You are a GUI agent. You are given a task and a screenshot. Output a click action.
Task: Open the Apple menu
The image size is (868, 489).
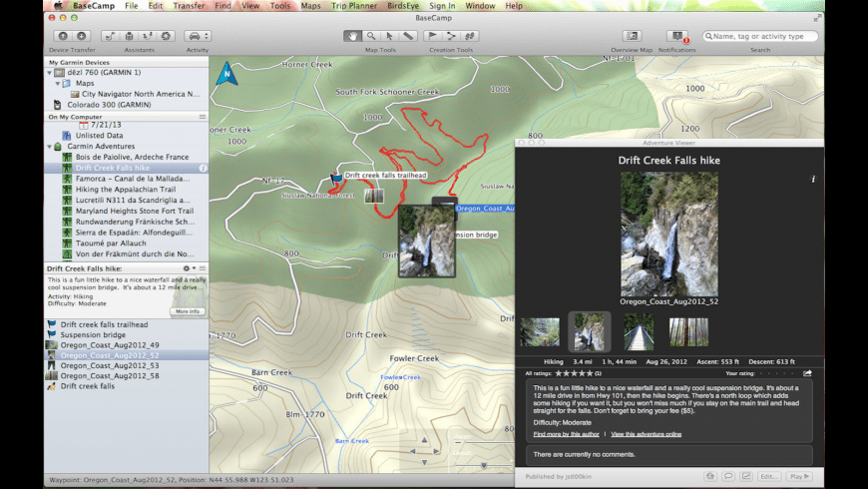coord(58,6)
